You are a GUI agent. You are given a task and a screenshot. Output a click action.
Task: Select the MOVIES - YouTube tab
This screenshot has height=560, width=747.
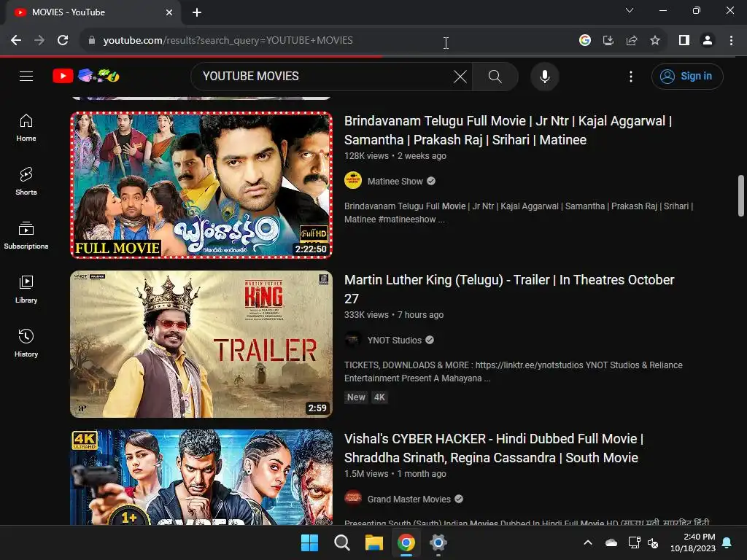point(93,12)
